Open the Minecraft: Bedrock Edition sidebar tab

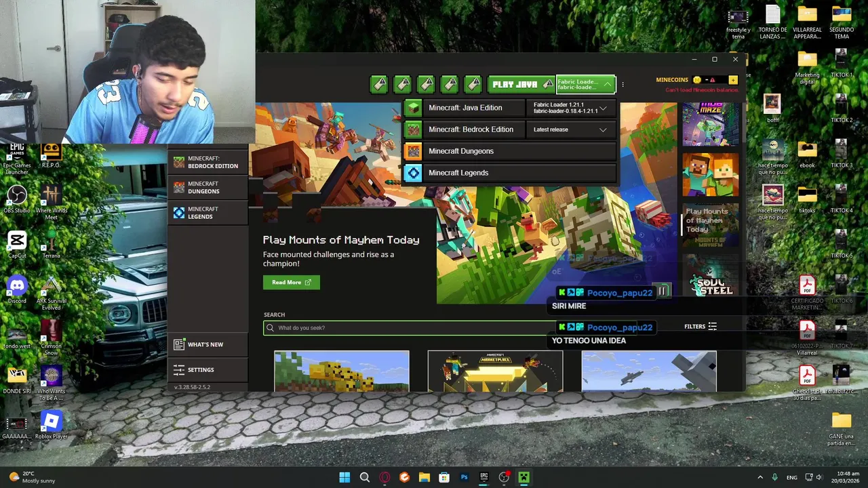pyautogui.click(x=208, y=162)
